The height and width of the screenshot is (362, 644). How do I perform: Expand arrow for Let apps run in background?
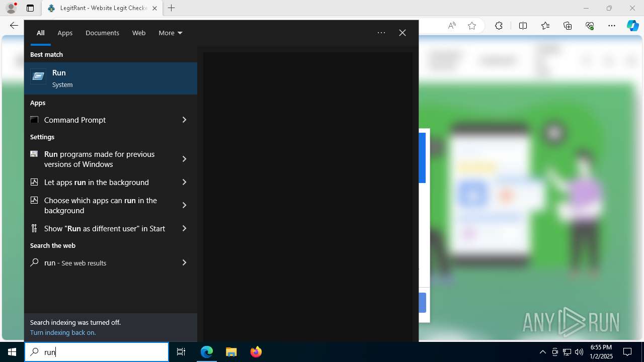pos(184,182)
